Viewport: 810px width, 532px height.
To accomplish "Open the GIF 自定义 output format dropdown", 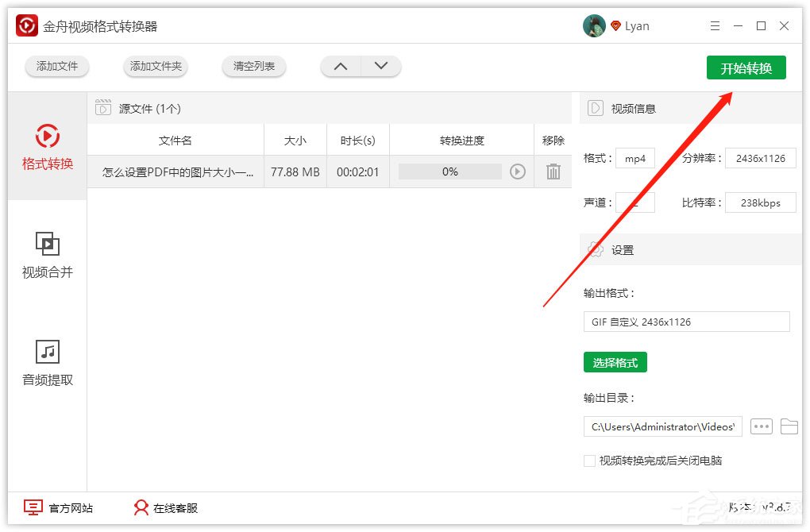I will click(686, 322).
